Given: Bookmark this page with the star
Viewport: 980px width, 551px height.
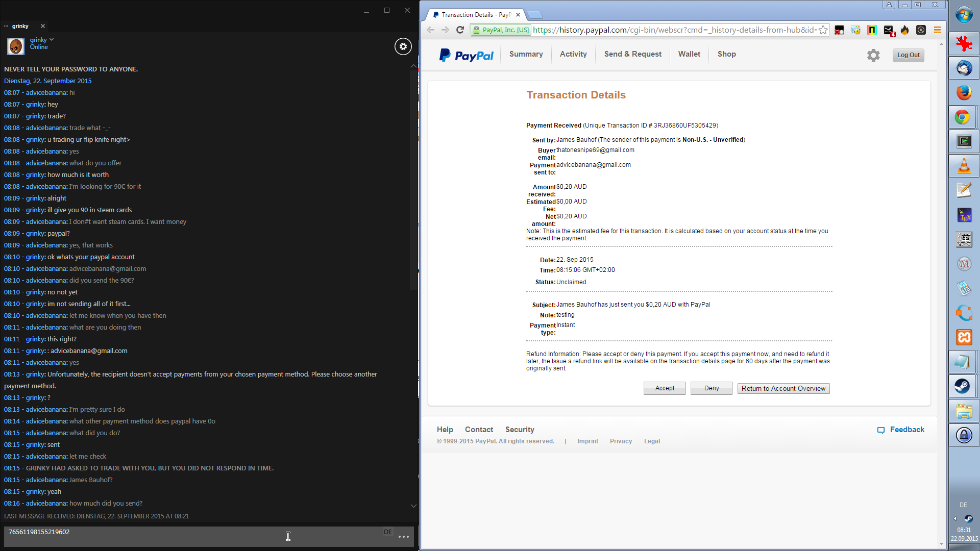Looking at the screenshot, I should pos(823,30).
